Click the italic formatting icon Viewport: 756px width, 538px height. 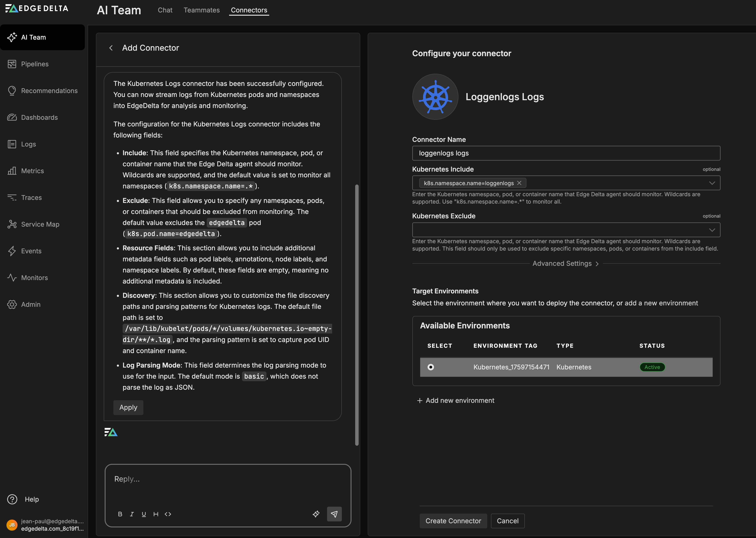click(132, 514)
